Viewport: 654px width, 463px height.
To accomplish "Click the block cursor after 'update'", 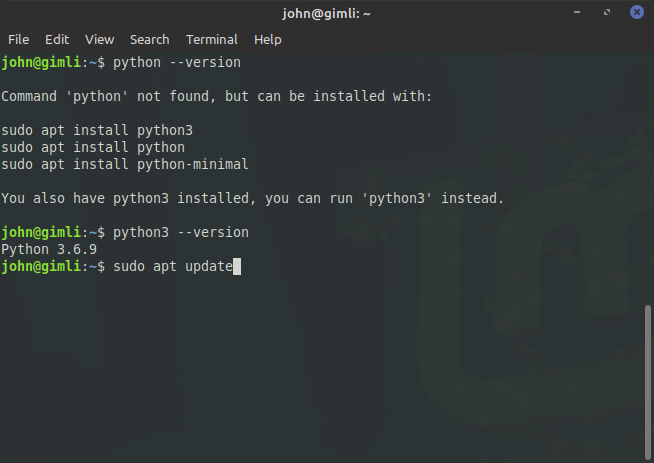I will [x=237, y=267].
